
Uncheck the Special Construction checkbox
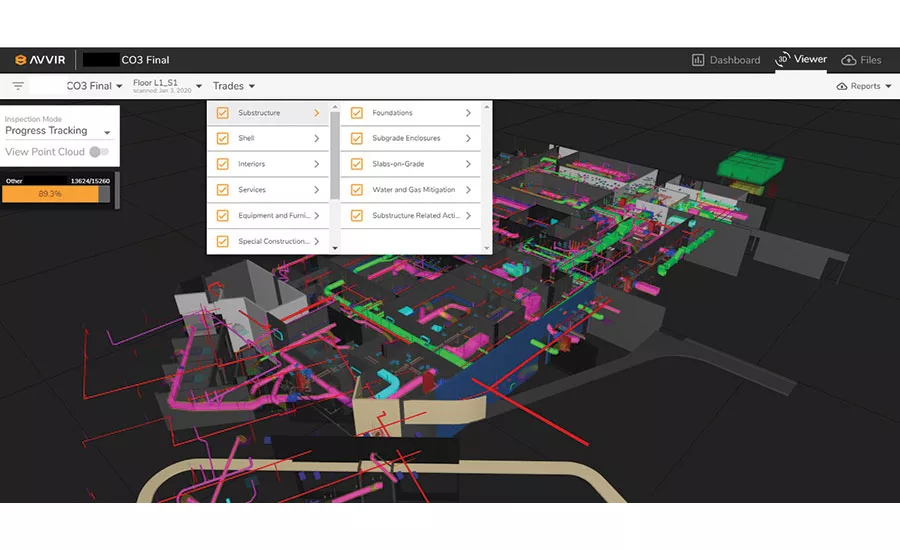click(x=223, y=242)
